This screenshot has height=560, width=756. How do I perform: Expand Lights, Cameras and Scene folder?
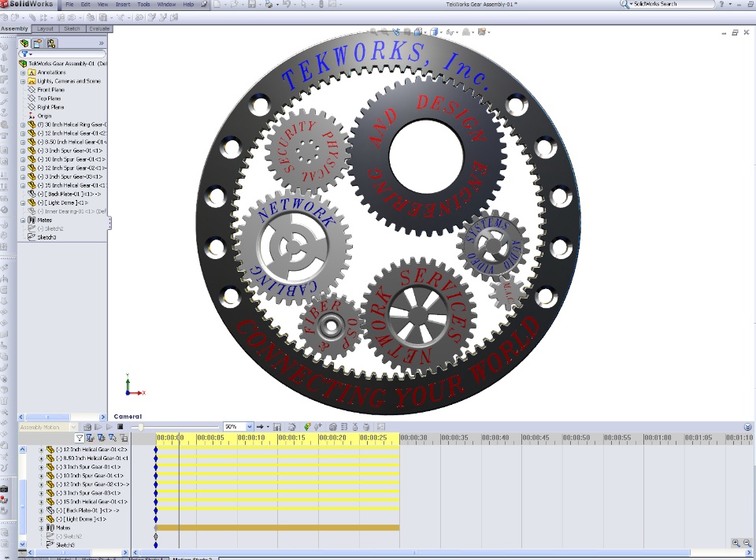[x=23, y=81]
